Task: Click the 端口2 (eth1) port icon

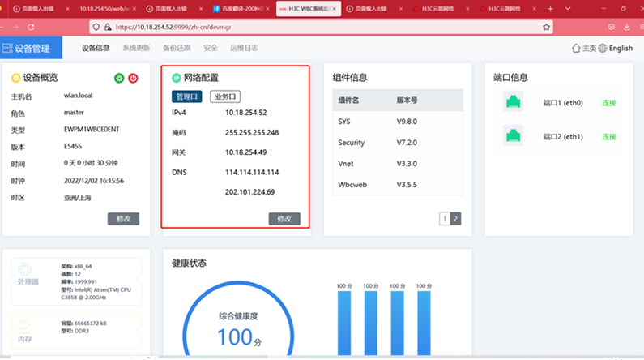Action: 513,135
